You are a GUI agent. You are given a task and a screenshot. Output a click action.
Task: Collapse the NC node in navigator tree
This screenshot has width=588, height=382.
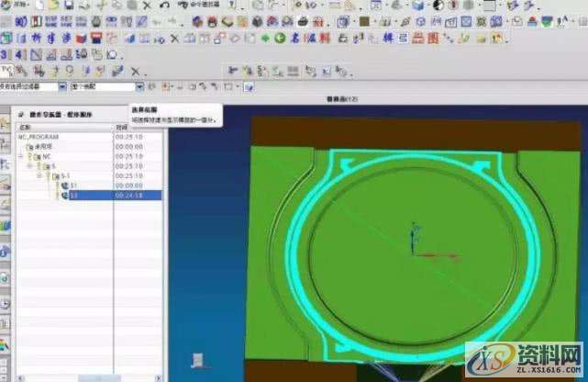pos(21,156)
